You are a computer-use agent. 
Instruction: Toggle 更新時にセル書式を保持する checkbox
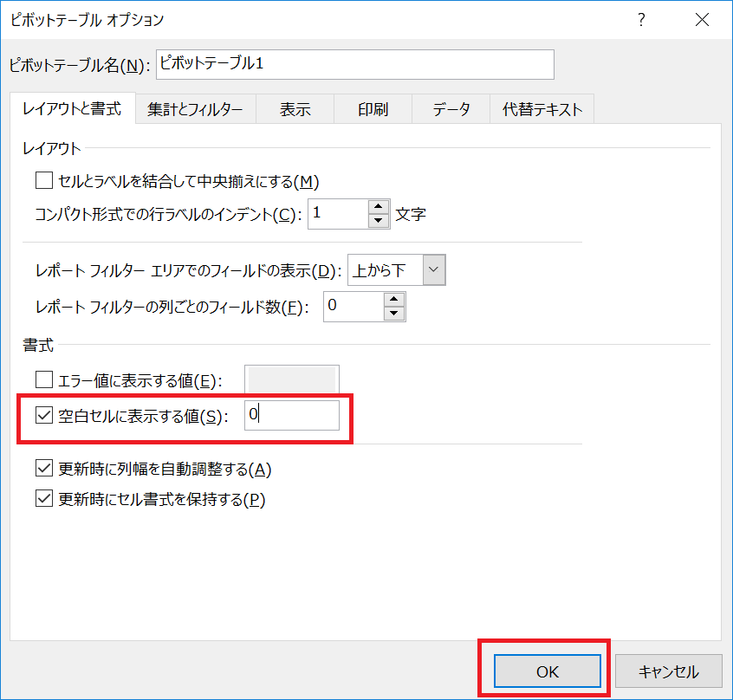pos(44,498)
